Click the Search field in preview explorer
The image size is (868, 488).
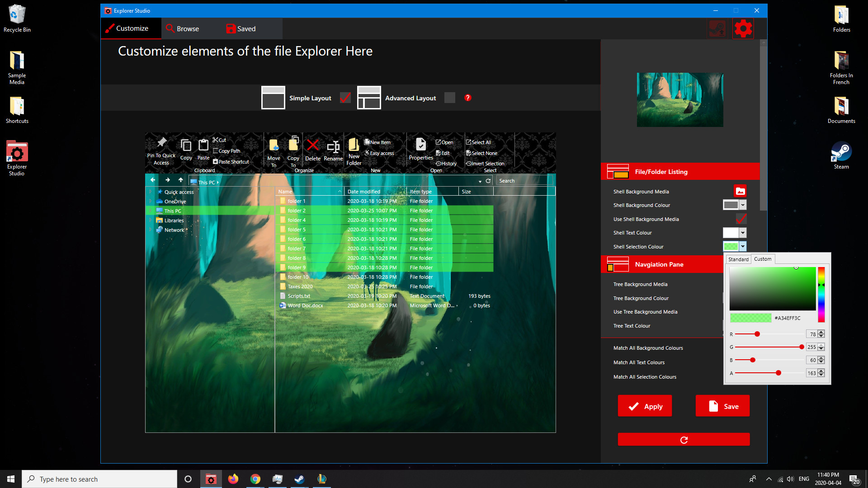coord(524,181)
